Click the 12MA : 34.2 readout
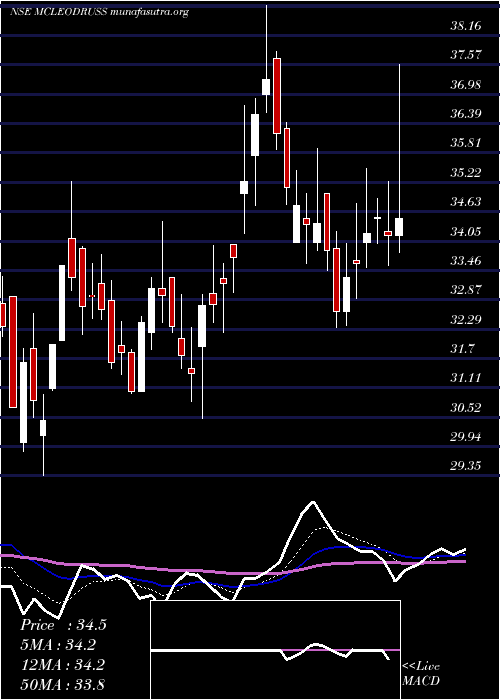 pyautogui.click(x=62, y=665)
